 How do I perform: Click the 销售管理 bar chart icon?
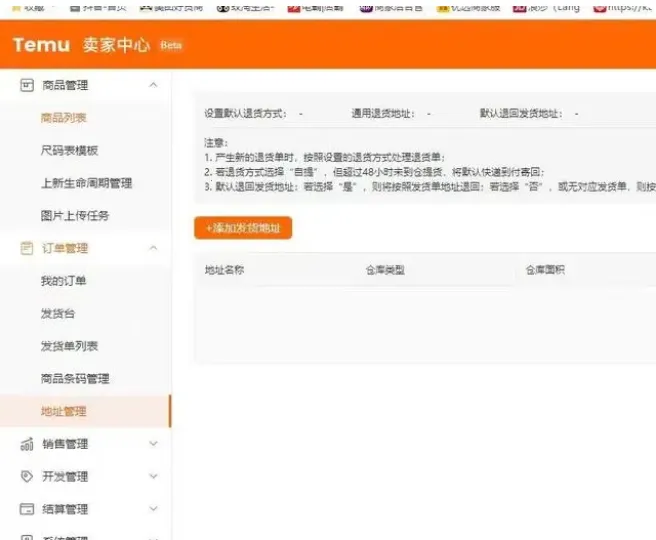[27, 444]
